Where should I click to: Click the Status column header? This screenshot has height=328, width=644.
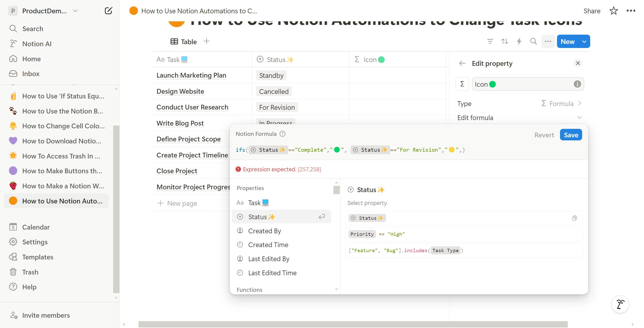pos(300,59)
